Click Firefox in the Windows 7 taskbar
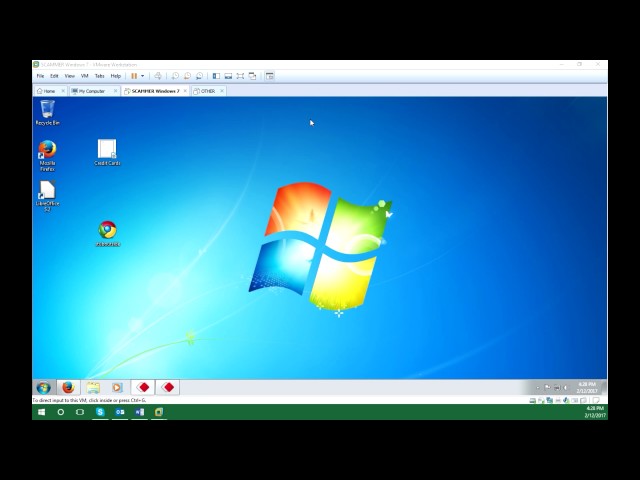The height and width of the screenshot is (480, 640). click(x=68, y=387)
